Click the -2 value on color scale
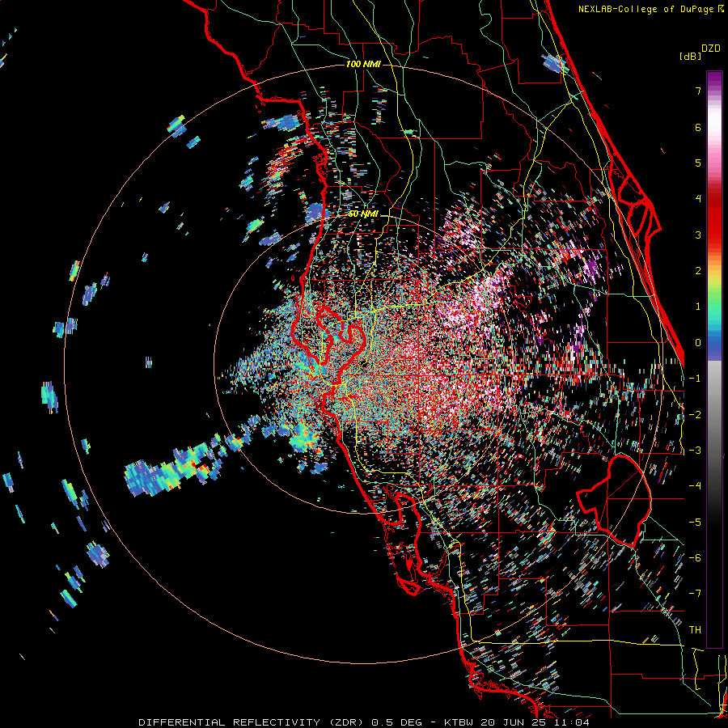The width and height of the screenshot is (728, 728). tap(695, 414)
